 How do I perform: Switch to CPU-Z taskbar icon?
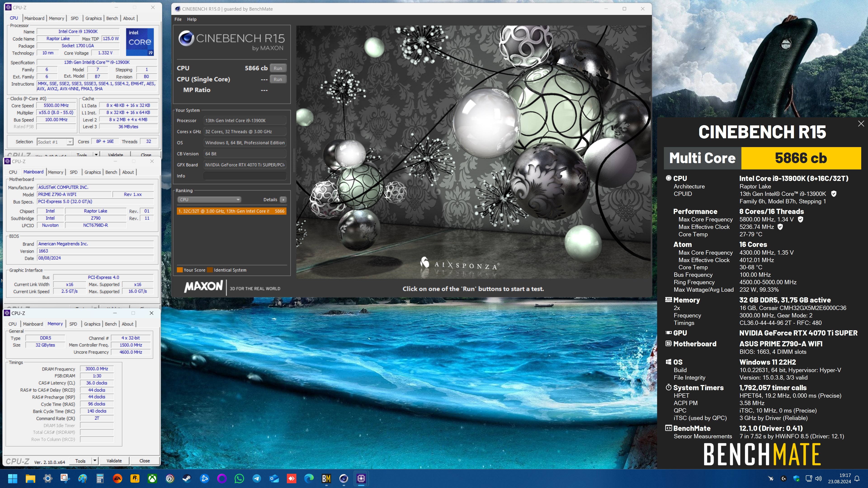[x=361, y=478]
